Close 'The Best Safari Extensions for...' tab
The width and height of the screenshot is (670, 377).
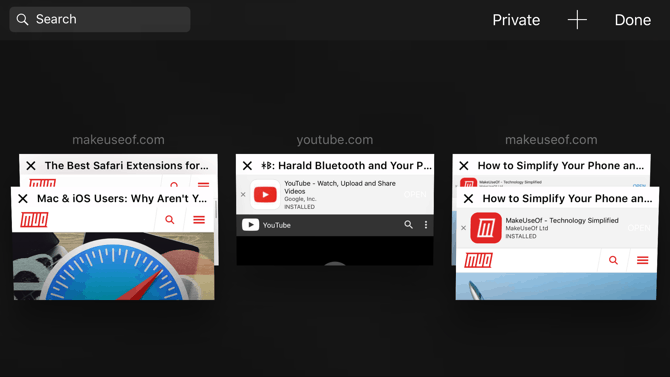tap(31, 166)
